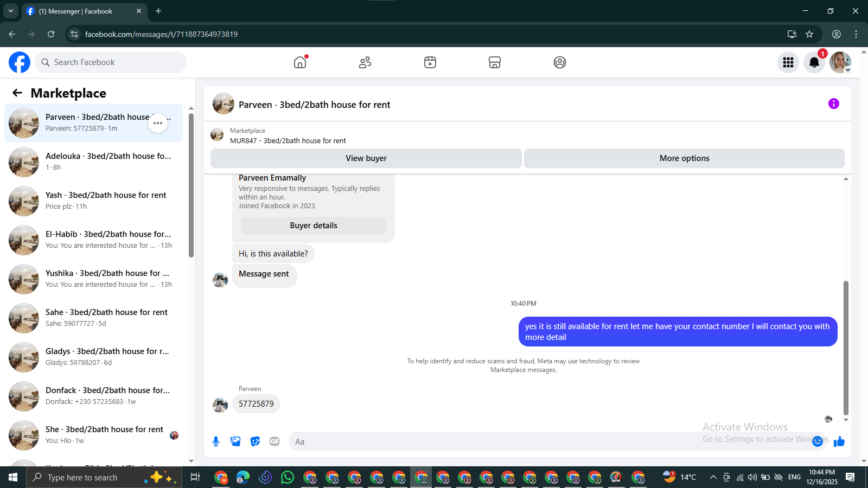Open WhatsApp from the taskbar
Image resolution: width=868 pixels, height=488 pixels.
[288, 477]
